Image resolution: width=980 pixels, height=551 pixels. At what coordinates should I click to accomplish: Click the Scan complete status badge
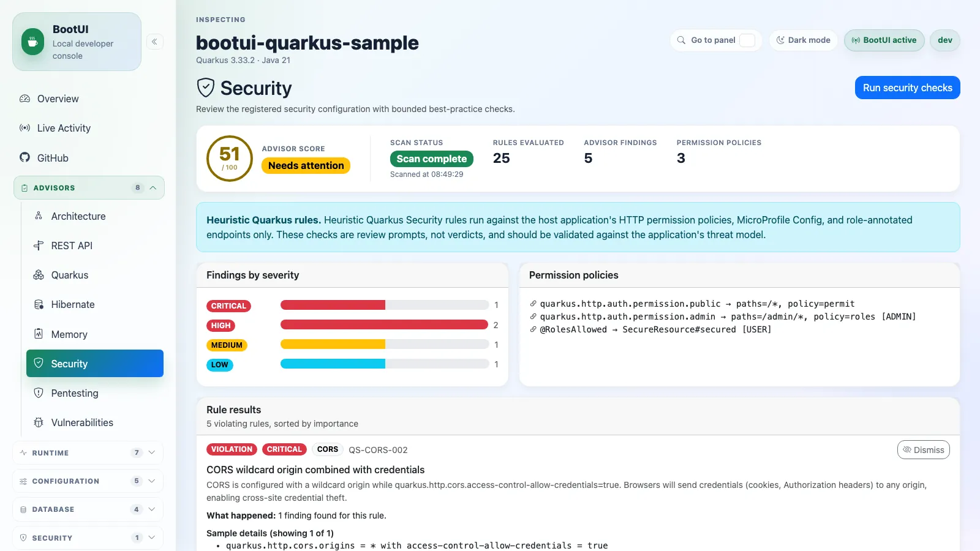point(431,159)
